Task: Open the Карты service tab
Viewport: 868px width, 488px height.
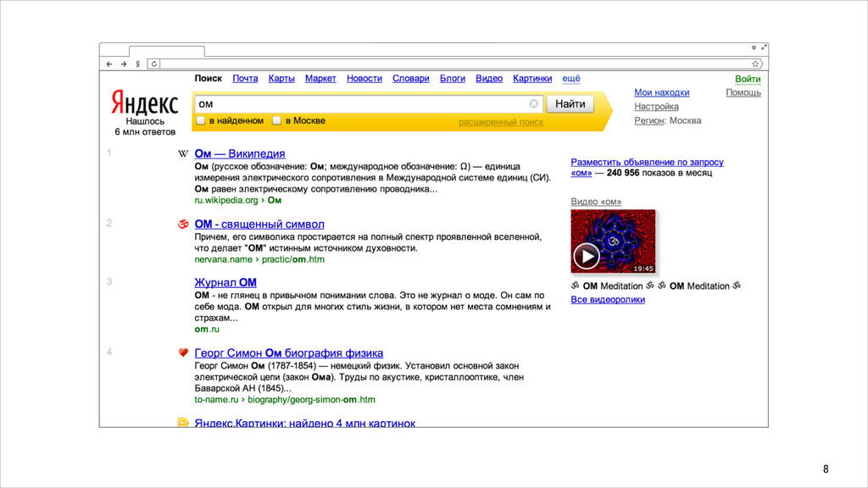Action: tap(281, 79)
